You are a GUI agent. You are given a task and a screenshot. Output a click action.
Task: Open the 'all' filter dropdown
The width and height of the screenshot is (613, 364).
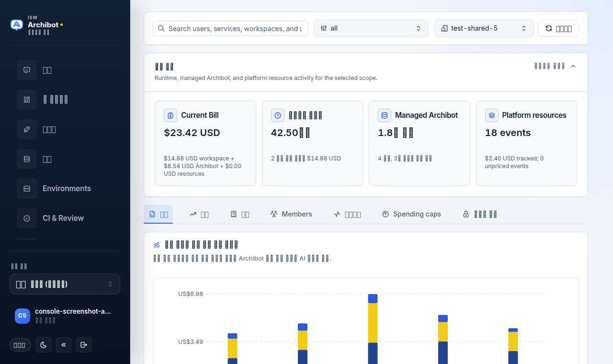371,28
